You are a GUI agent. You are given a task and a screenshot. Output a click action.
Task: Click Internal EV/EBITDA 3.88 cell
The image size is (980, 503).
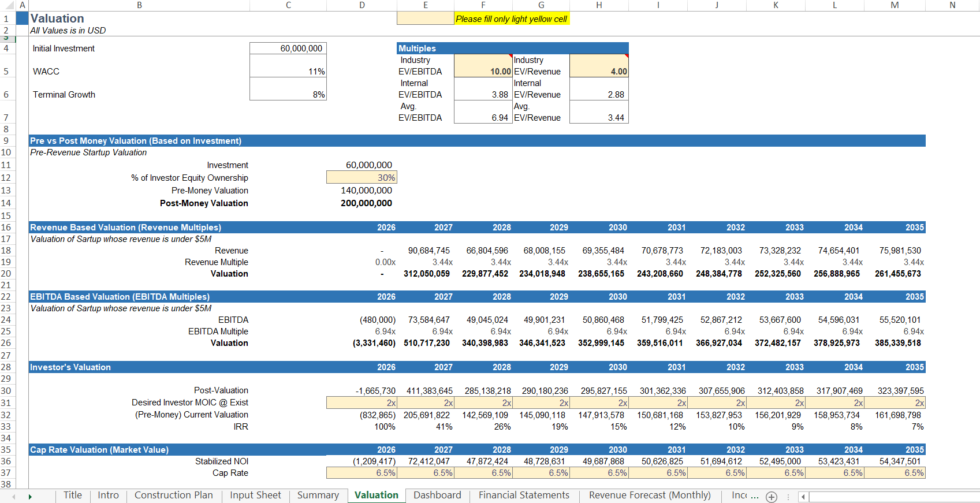483,89
